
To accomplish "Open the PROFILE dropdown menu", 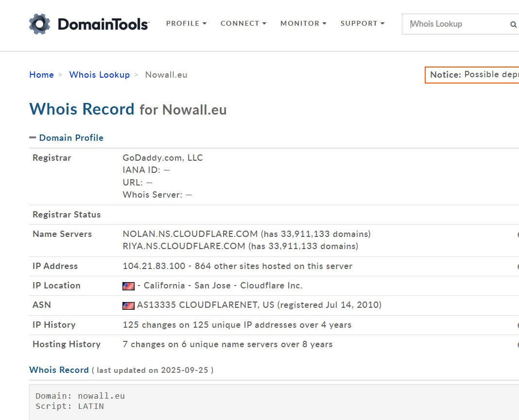I will coord(186,23).
